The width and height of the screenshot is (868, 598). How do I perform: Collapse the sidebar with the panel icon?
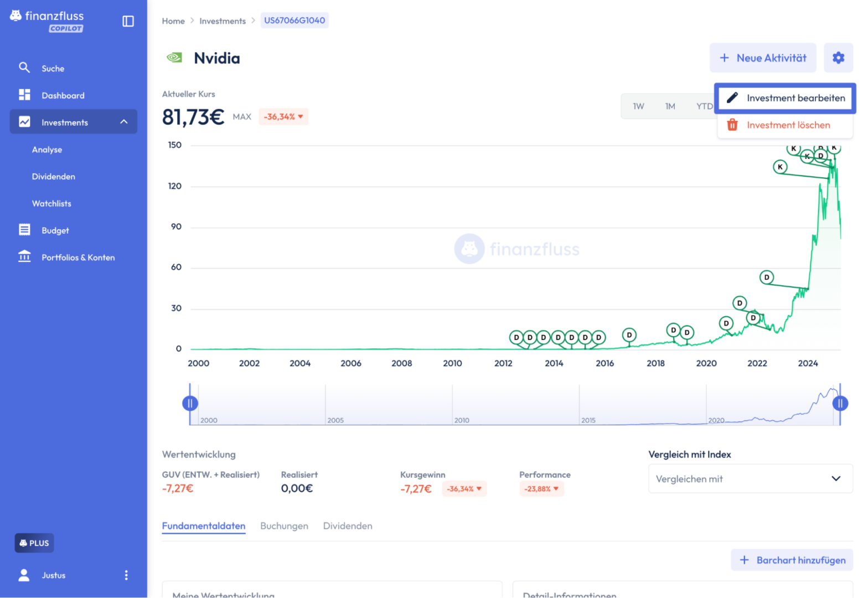point(128,21)
